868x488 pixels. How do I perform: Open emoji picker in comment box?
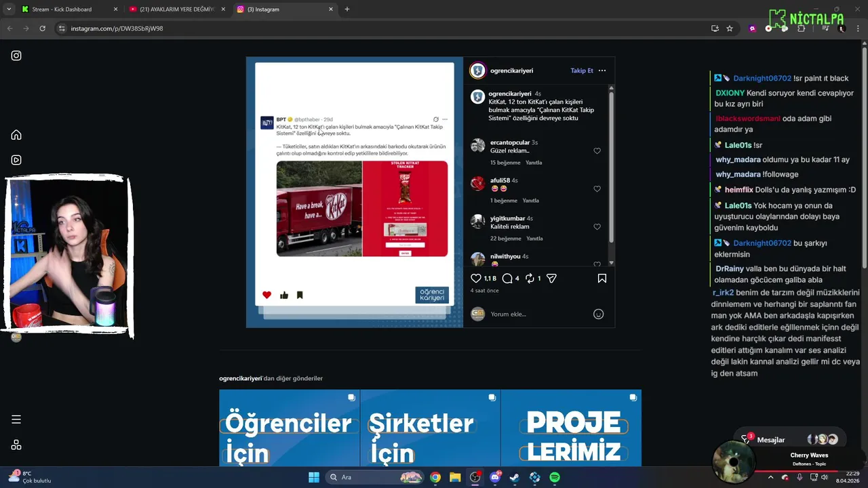click(598, 314)
